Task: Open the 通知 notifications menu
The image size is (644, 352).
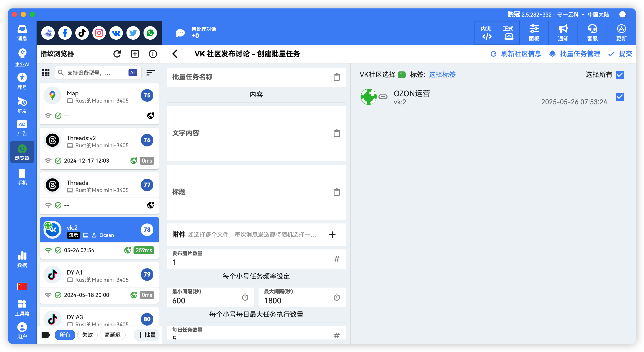Action: pyautogui.click(x=563, y=33)
